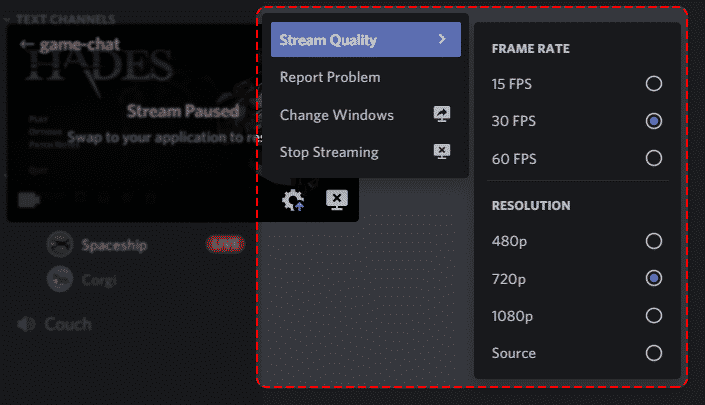Open the Stream Quality submenu
The image size is (705, 405).
coord(366,40)
